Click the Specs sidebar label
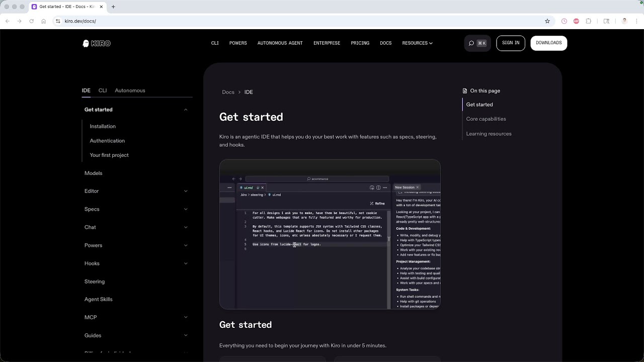 (x=92, y=209)
